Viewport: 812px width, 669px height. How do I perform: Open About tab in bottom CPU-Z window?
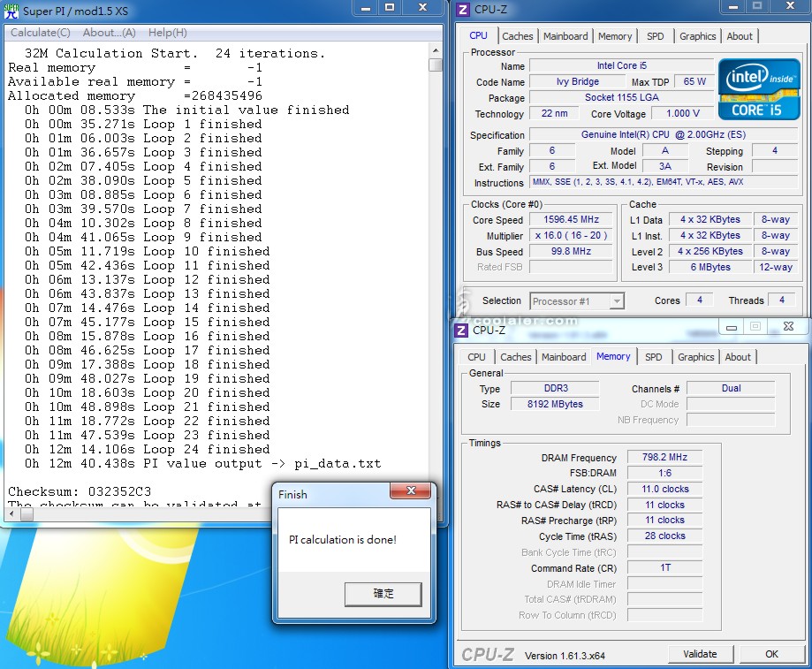pyautogui.click(x=738, y=357)
